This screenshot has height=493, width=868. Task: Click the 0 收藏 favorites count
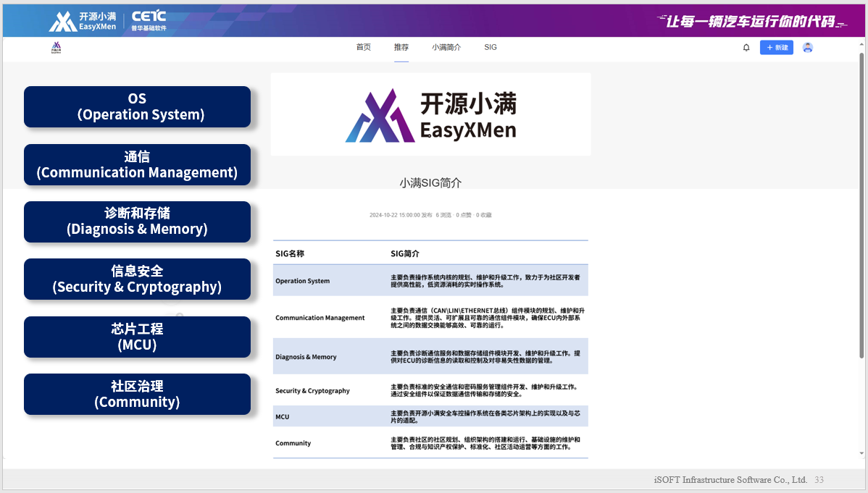pos(484,215)
